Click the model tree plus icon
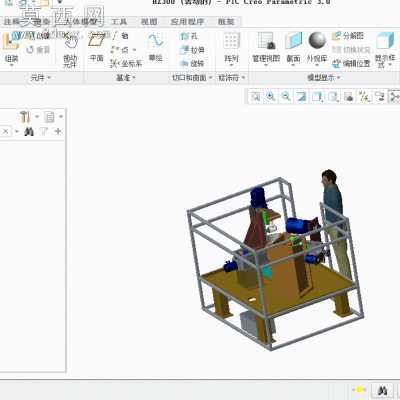Viewport: 400px width, 400px height. pos(58,132)
